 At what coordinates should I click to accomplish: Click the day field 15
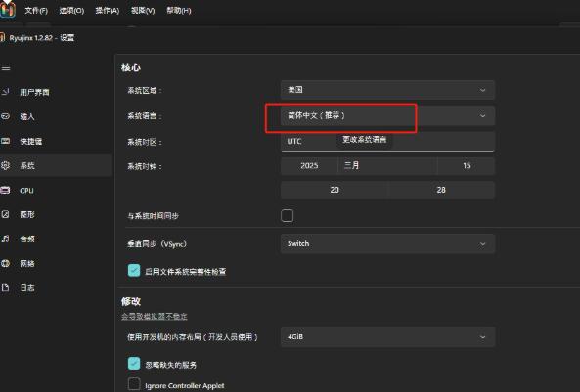[x=467, y=165]
